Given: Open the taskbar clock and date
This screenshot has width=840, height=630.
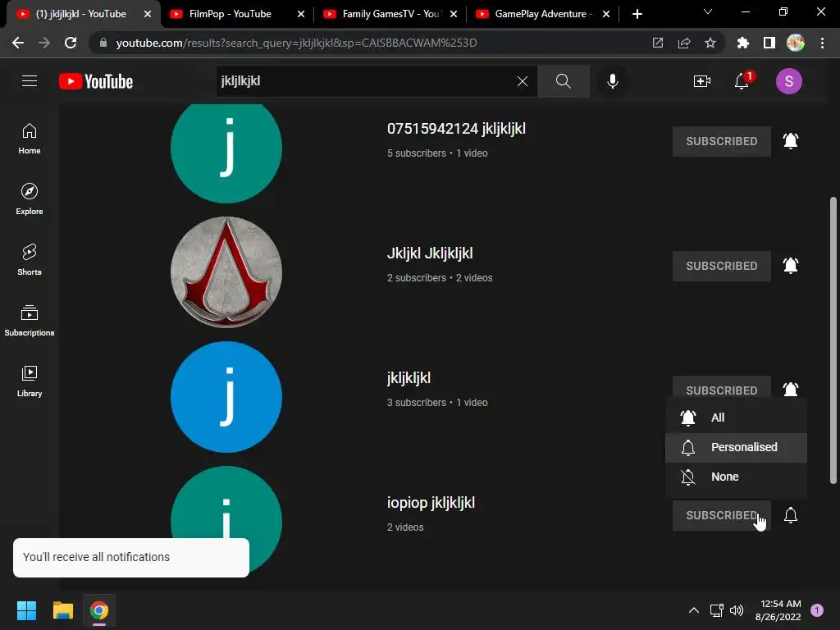Looking at the screenshot, I should coord(778,610).
